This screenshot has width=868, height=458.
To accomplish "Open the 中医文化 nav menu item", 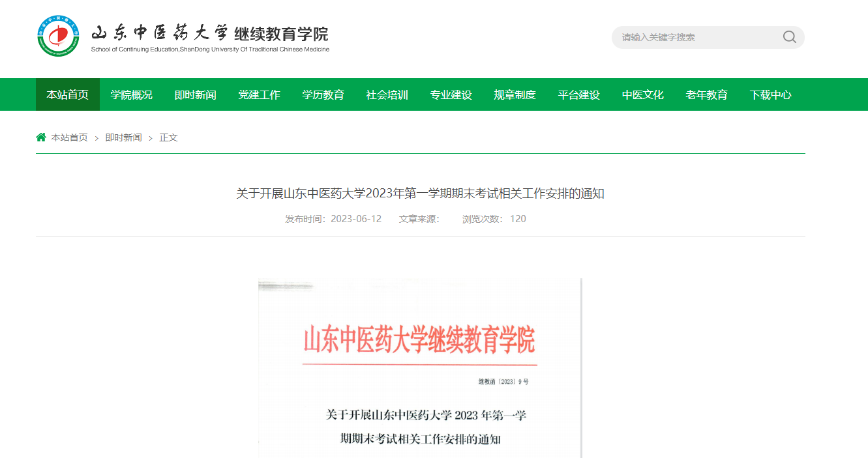I will pyautogui.click(x=643, y=94).
